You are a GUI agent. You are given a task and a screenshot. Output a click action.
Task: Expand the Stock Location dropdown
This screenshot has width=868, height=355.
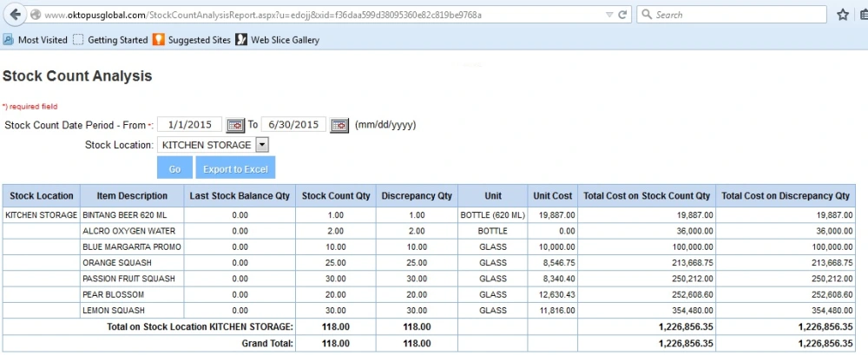point(262,145)
